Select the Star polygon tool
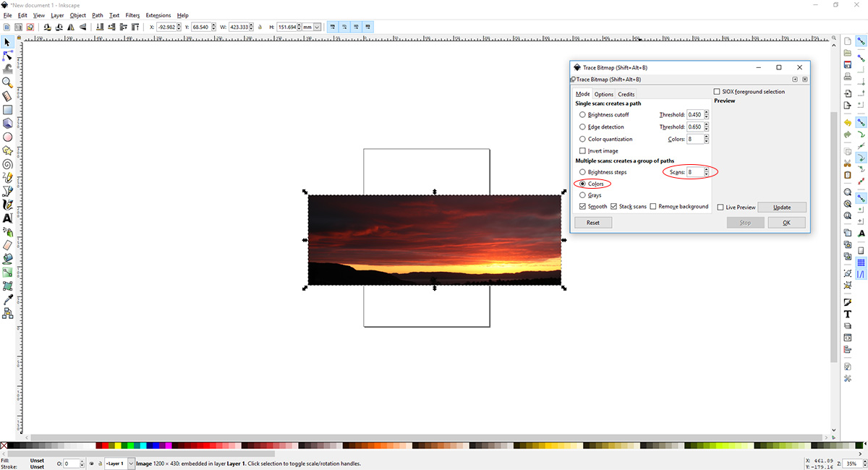Image resolution: width=868 pixels, height=470 pixels. pos(7,150)
